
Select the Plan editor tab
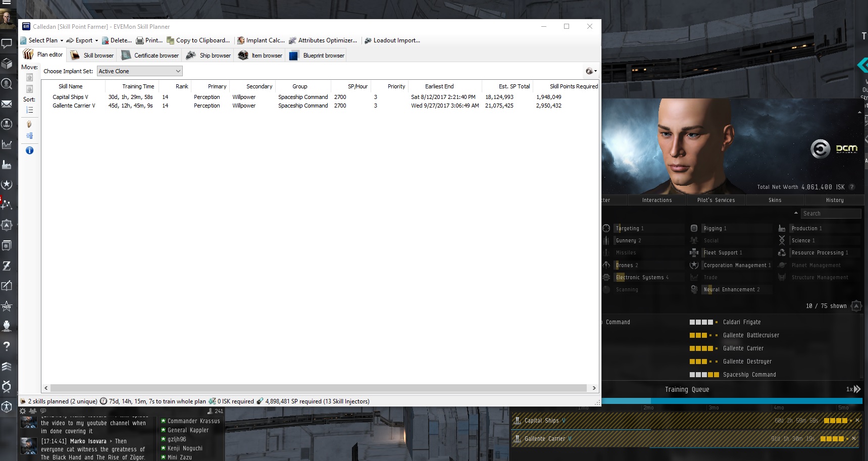43,55
